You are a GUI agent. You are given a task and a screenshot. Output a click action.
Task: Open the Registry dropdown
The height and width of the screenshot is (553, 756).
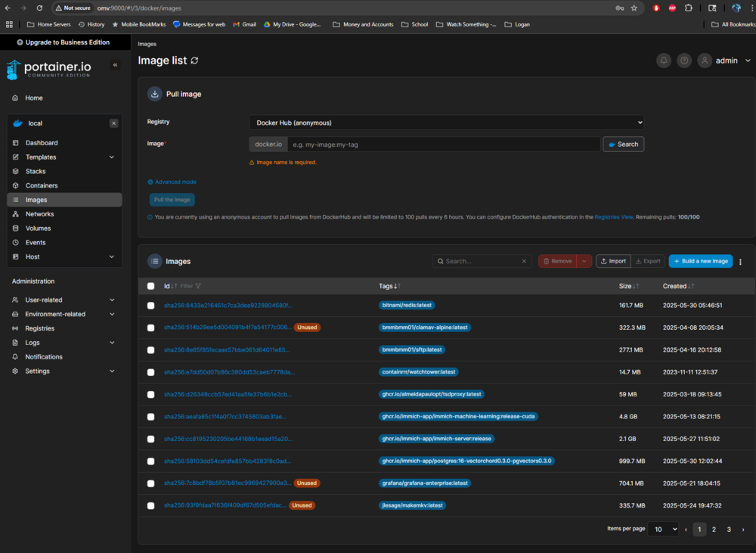click(x=447, y=123)
